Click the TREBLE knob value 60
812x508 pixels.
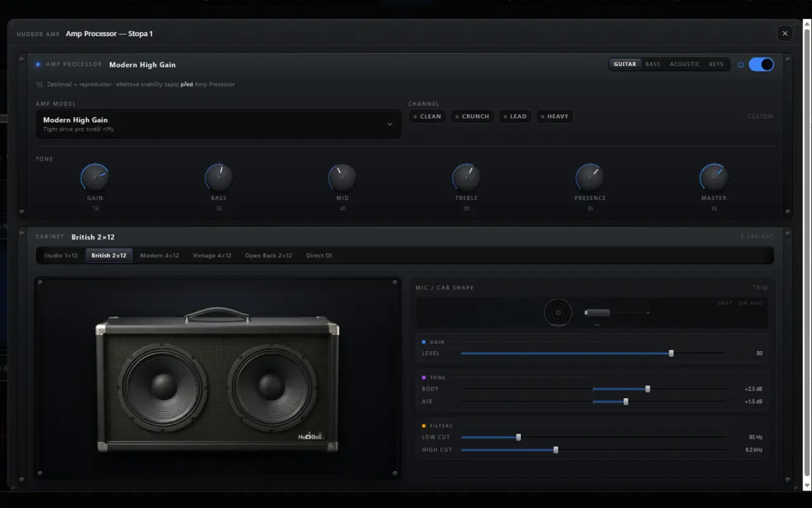(x=466, y=208)
